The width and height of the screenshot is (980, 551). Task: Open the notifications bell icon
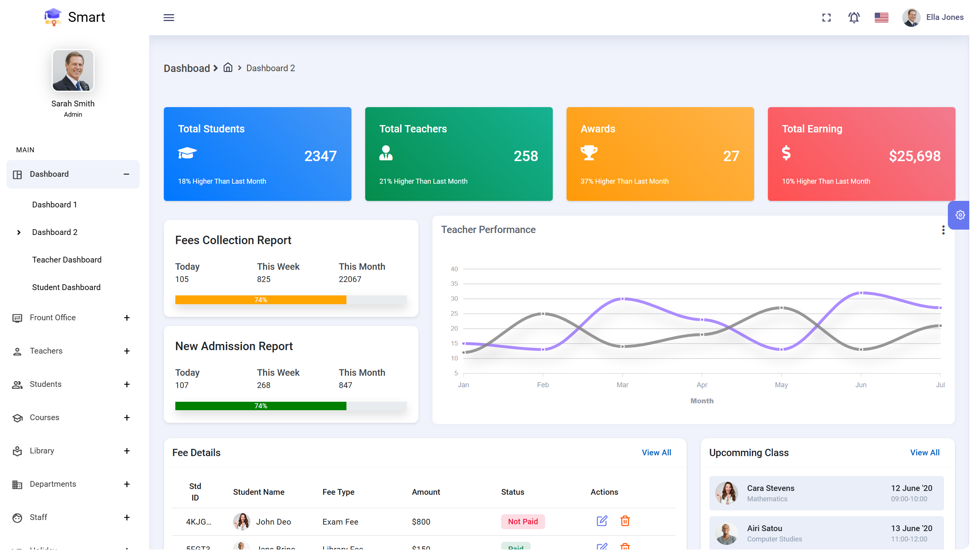(854, 17)
